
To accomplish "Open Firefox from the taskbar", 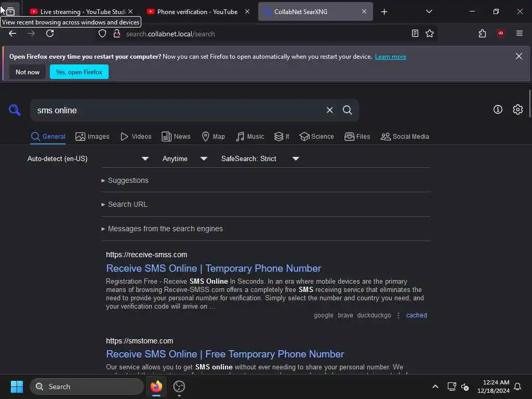I will [x=156, y=387].
